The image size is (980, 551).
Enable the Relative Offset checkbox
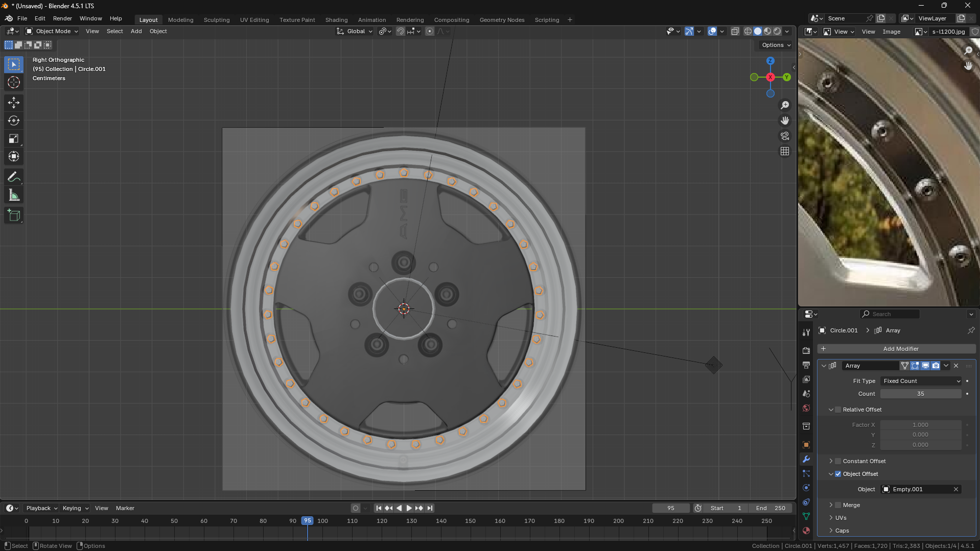tap(838, 410)
